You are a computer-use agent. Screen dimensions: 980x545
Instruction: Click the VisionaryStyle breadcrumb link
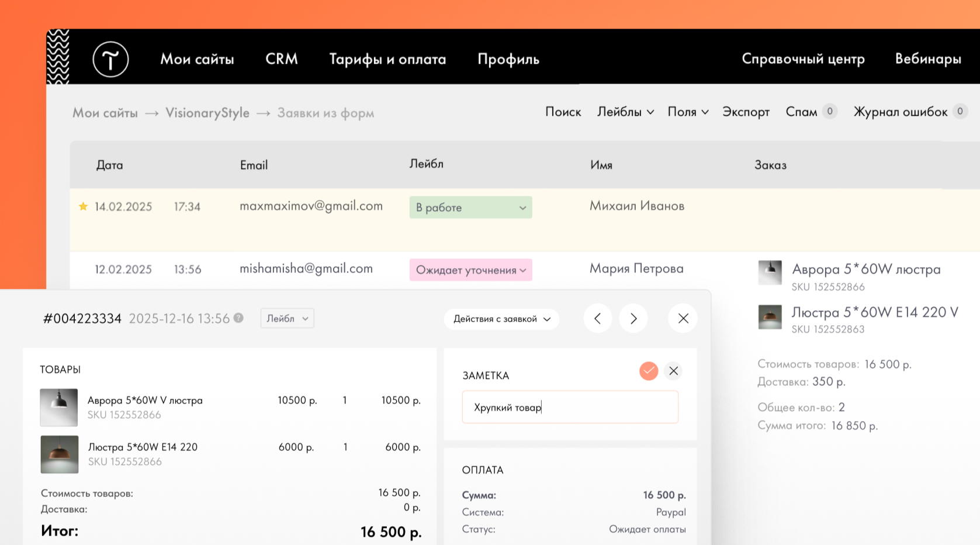click(207, 113)
